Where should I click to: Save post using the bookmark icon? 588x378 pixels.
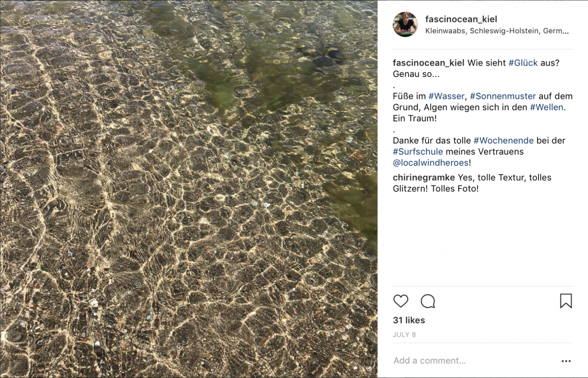(566, 301)
